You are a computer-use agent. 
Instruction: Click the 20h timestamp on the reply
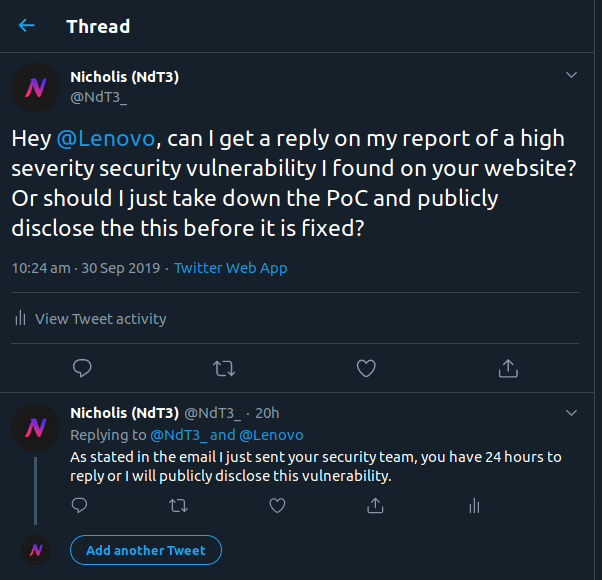coord(267,413)
